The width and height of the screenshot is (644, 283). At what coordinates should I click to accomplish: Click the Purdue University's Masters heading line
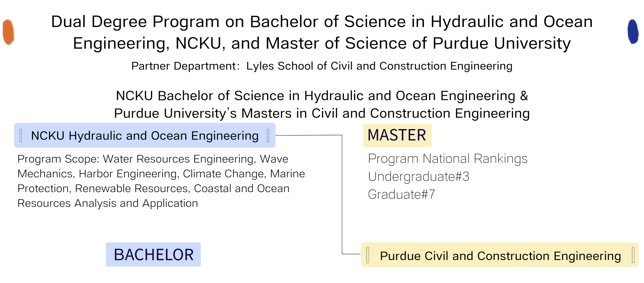322,113
